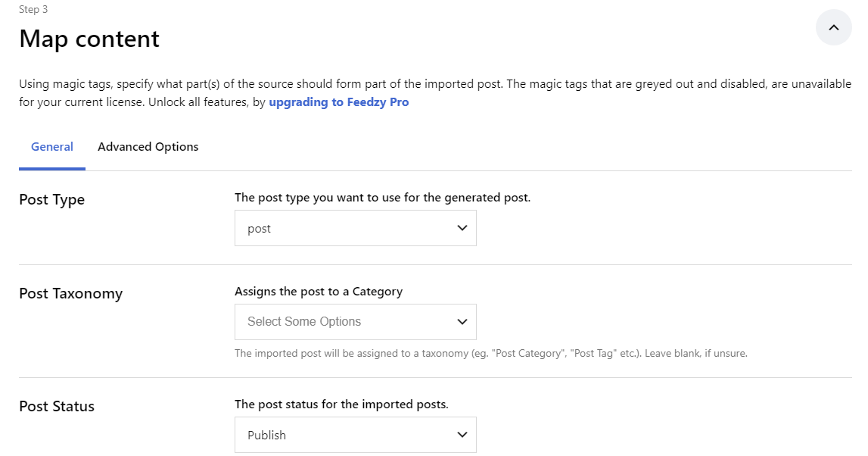Click the chevron arrow in the Post Status select
The image size is (868, 456).
(462, 435)
